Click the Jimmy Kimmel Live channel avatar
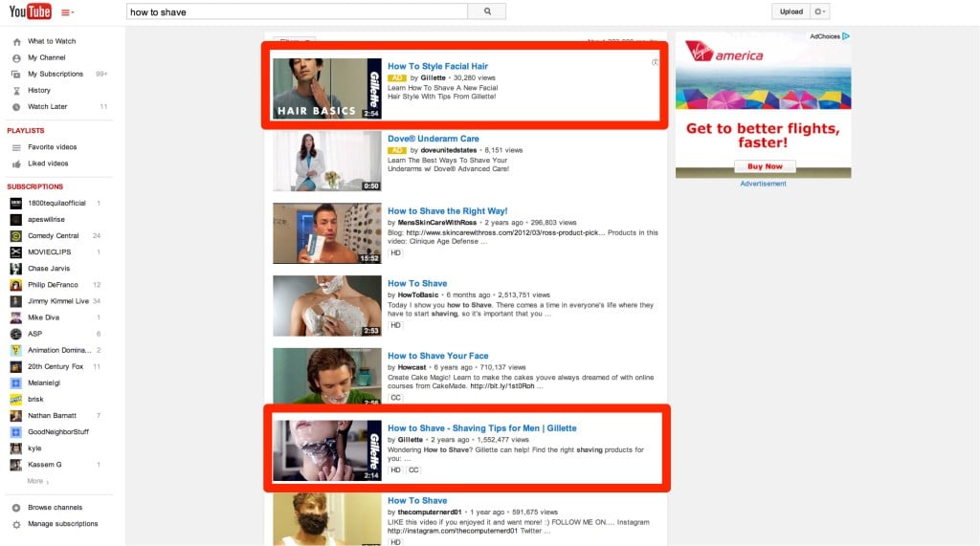This screenshot has height=546, width=980. (16, 301)
